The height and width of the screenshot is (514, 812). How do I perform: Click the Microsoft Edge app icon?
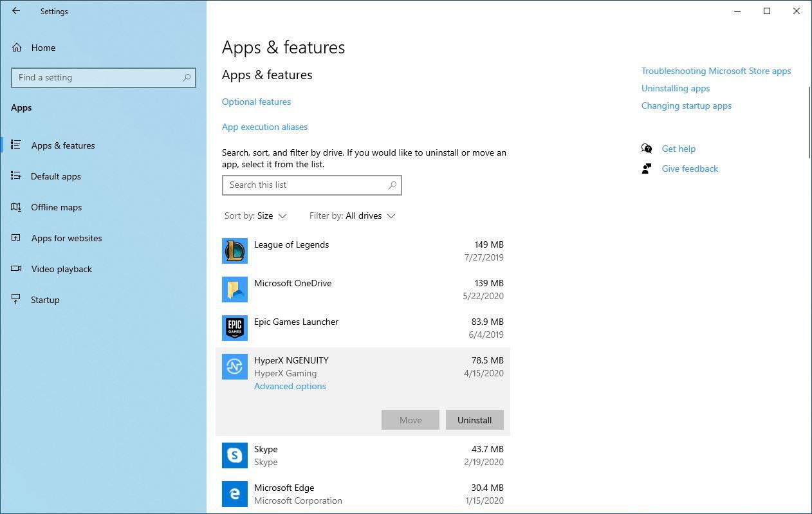point(235,494)
